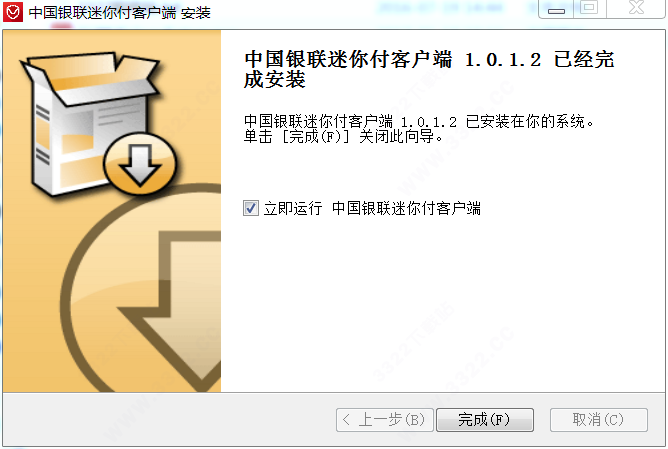
Task: Cancel using the 取消(C) button
Action: 599,420
